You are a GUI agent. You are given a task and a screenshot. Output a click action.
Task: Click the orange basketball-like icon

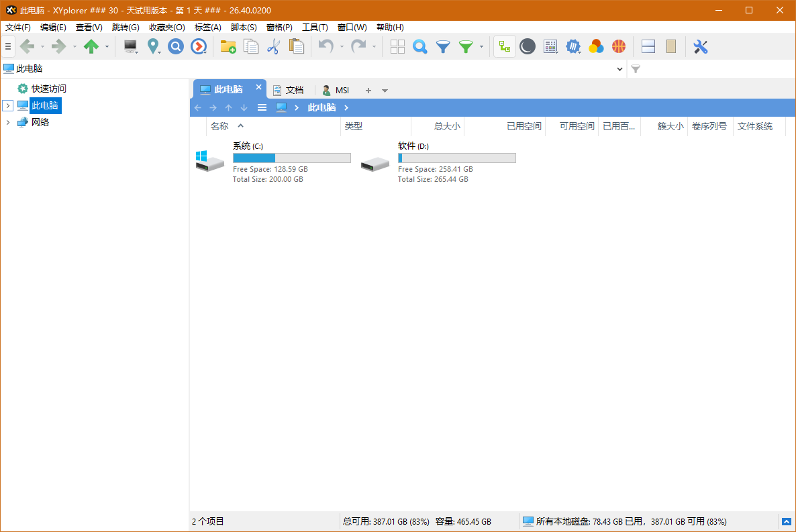point(619,47)
